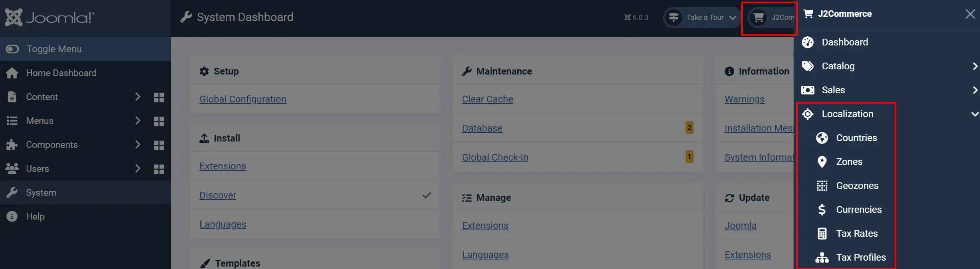Click the Tax Profiles sitemap icon
The height and width of the screenshot is (269, 980).
click(822, 257)
